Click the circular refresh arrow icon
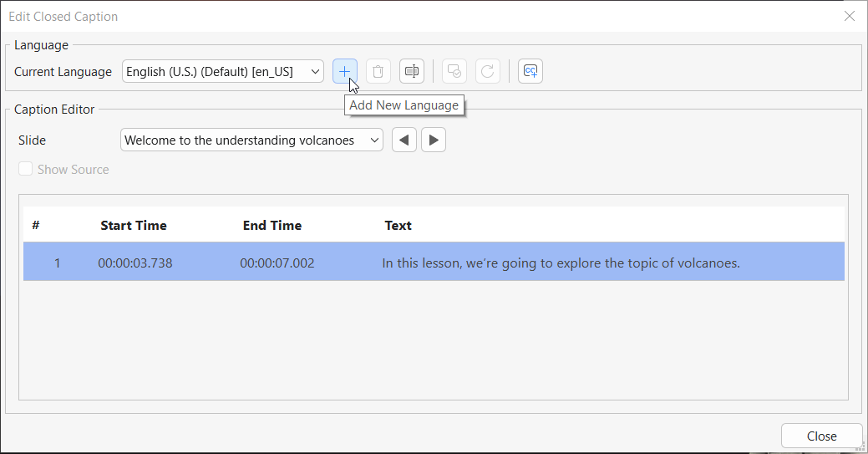 (488, 72)
